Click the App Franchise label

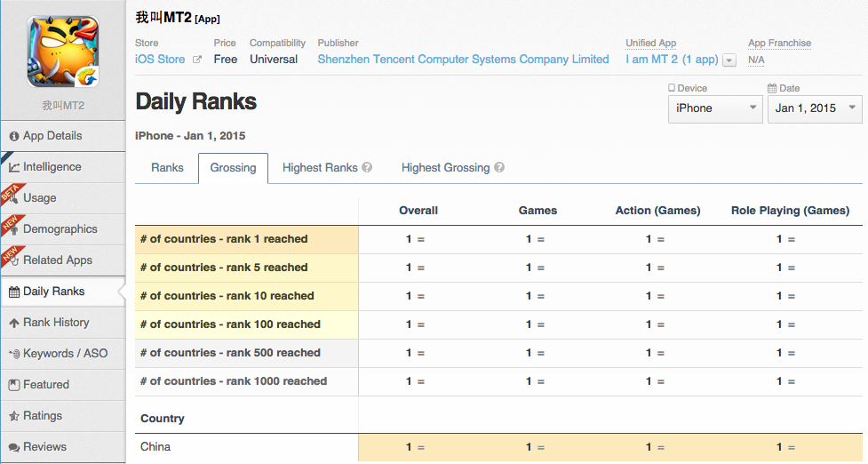pyautogui.click(x=779, y=44)
